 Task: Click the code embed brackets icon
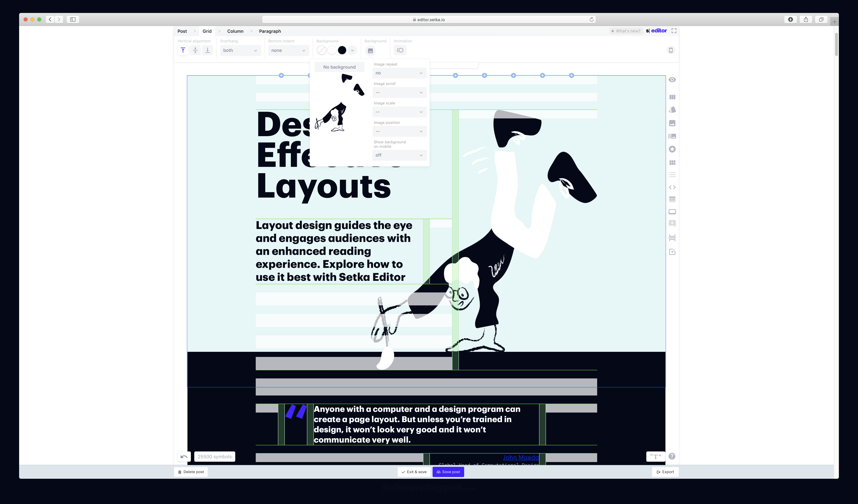coord(672,187)
